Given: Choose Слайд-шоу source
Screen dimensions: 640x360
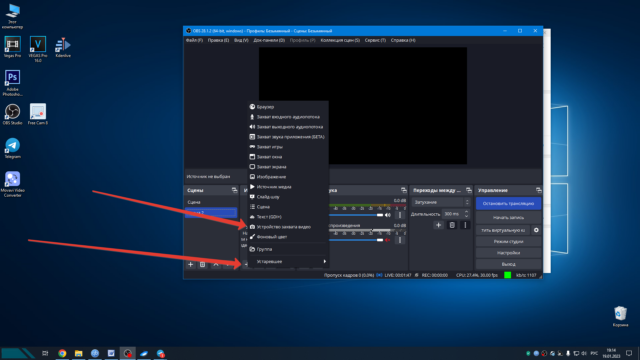Looking at the screenshot, I should pyautogui.click(x=288, y=197).
